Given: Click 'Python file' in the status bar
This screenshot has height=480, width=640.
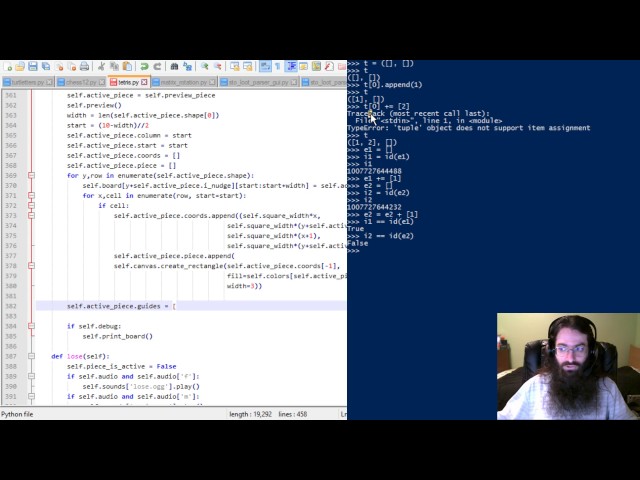Looking at the screenshot, I should pyautogui.click(x=17, y=414).
